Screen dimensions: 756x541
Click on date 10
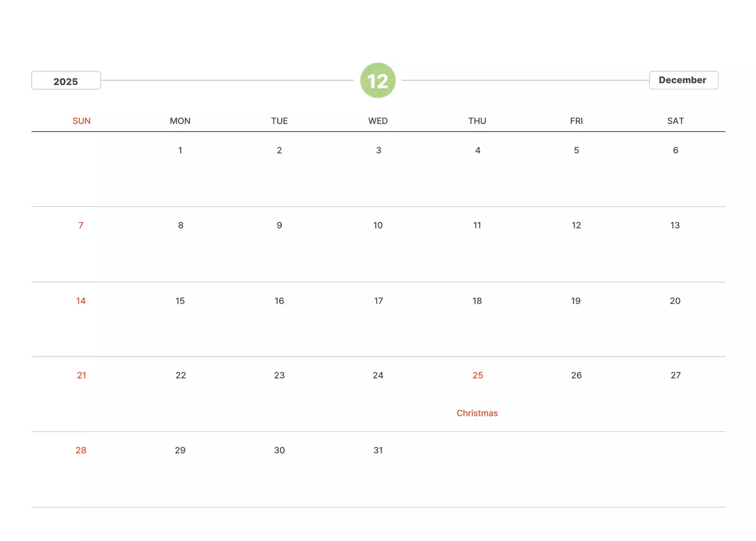(x=378, y=226)
